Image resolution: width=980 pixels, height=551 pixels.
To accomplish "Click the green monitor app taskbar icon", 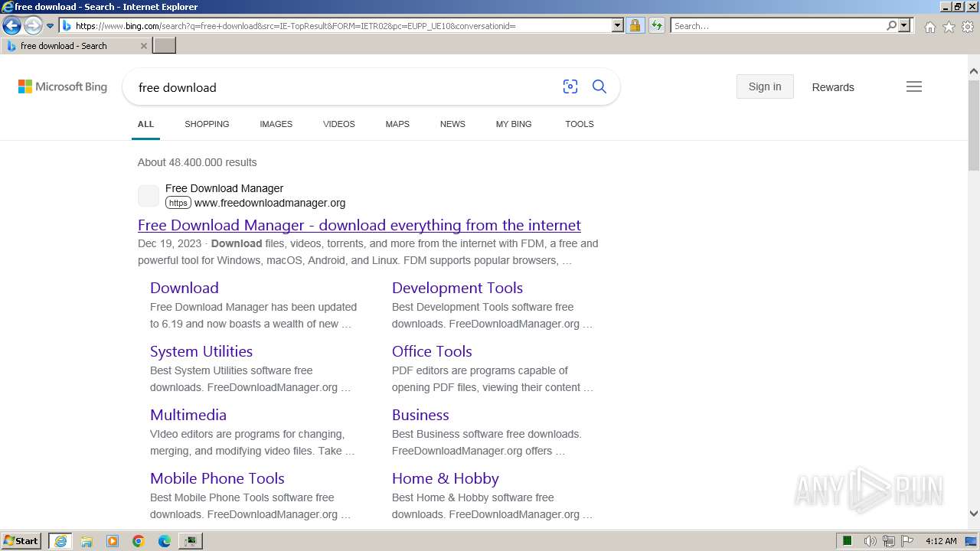I will (191, 541).
